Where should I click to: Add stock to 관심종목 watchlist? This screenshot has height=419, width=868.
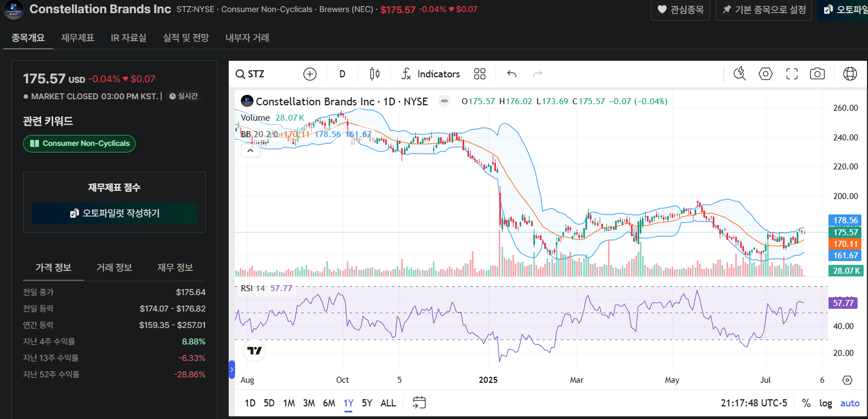pos(680,10)
